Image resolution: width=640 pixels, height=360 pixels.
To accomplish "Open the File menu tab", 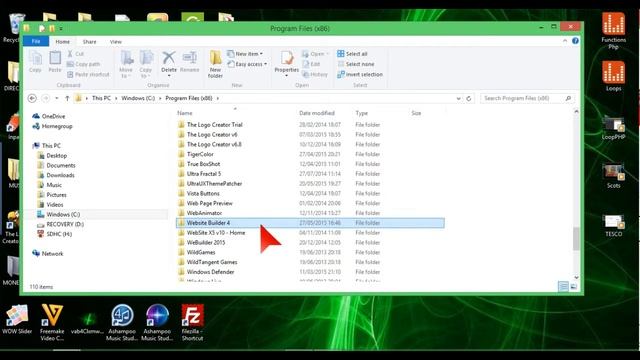I will (x=36, y=42).
